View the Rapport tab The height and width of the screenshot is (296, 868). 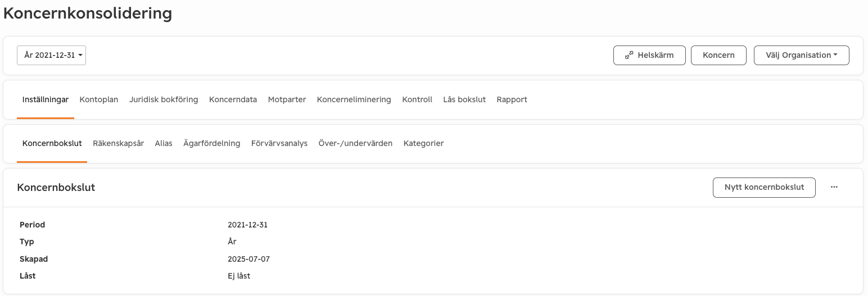(512, 99)
